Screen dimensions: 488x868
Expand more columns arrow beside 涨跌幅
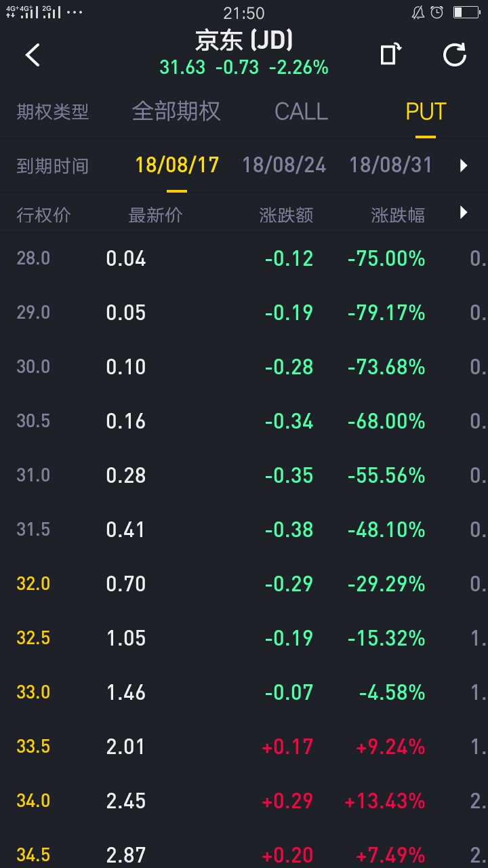click(464, 213)
